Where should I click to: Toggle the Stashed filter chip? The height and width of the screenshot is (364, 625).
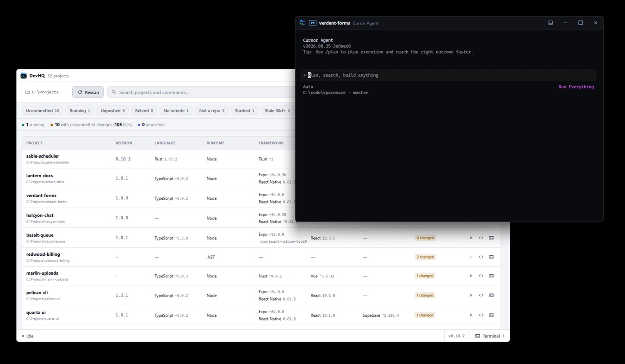(244, 111)
